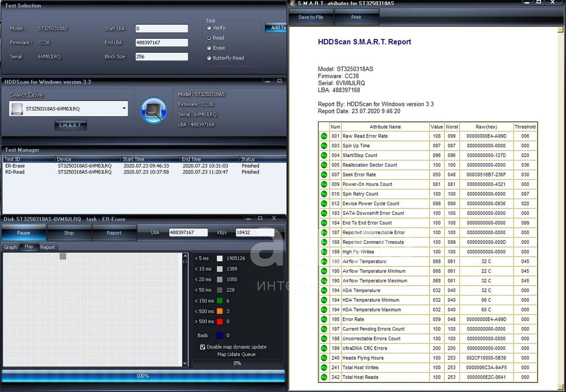Select the Butterfly Read radio button
Image resolution: width=566 pixels, height=392 pixels.
pyautogui.click(x=209, y=58)
